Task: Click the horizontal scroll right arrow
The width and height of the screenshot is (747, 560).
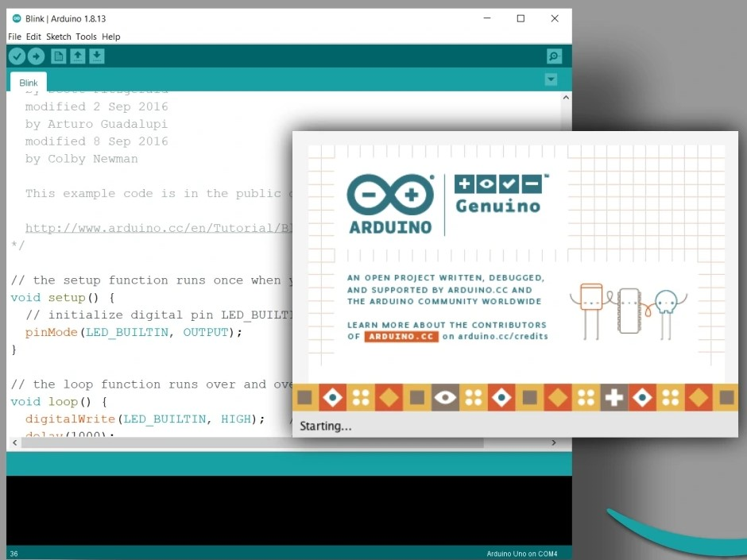Action: click(554, 443)
